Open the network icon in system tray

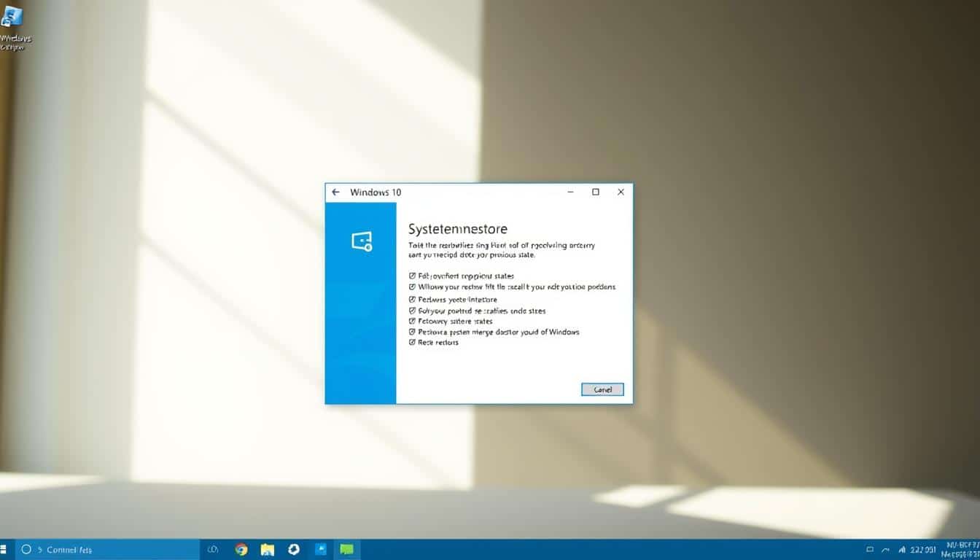[903, 550]
